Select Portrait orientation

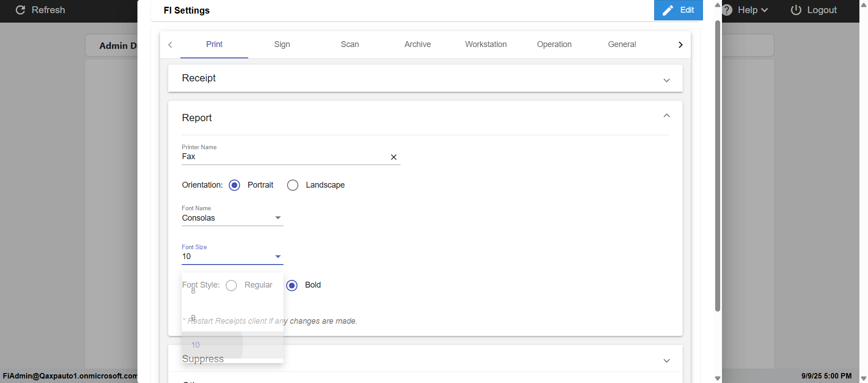click(234, 185)
